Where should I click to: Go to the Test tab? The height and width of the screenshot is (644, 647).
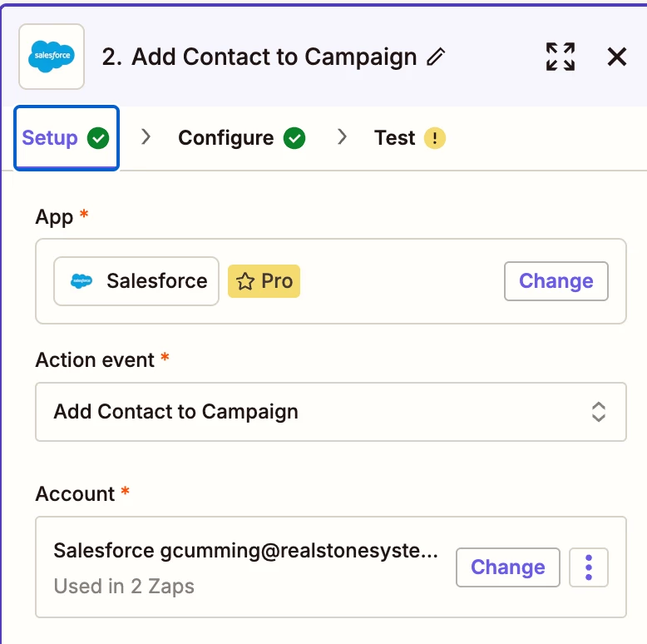[x=394, y=138]
